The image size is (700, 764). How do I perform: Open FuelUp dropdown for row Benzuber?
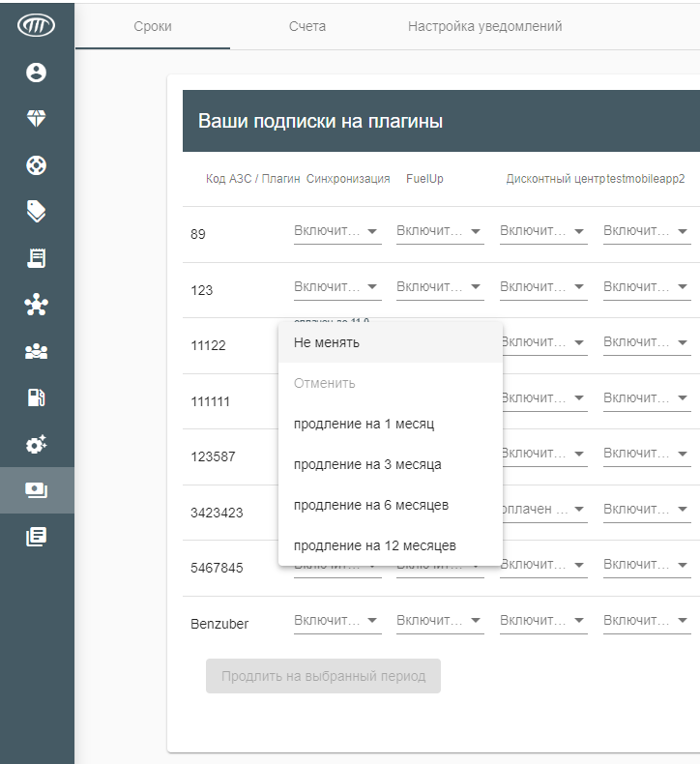[440, 621]
